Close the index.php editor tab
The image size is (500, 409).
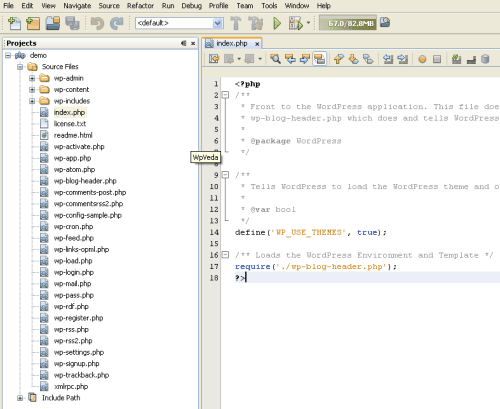tap(257, 44)
